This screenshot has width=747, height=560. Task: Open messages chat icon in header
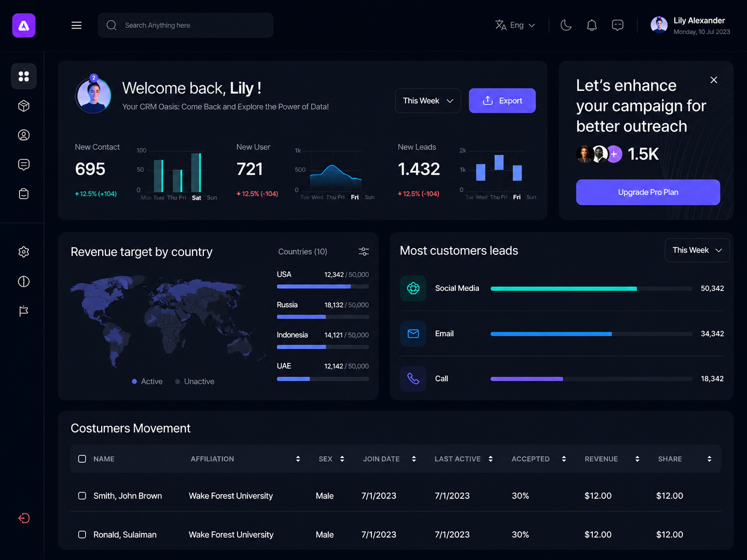(x=618, y=25)
